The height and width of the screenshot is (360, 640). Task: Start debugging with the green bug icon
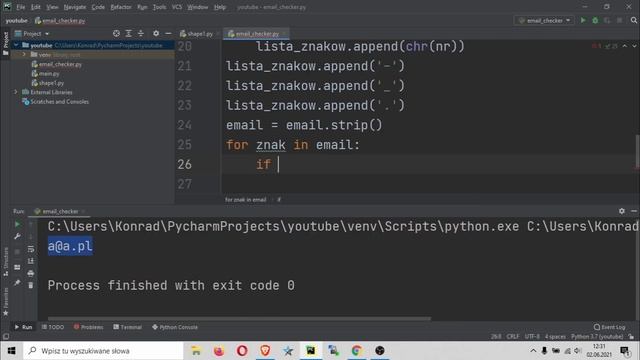(595, 20)
